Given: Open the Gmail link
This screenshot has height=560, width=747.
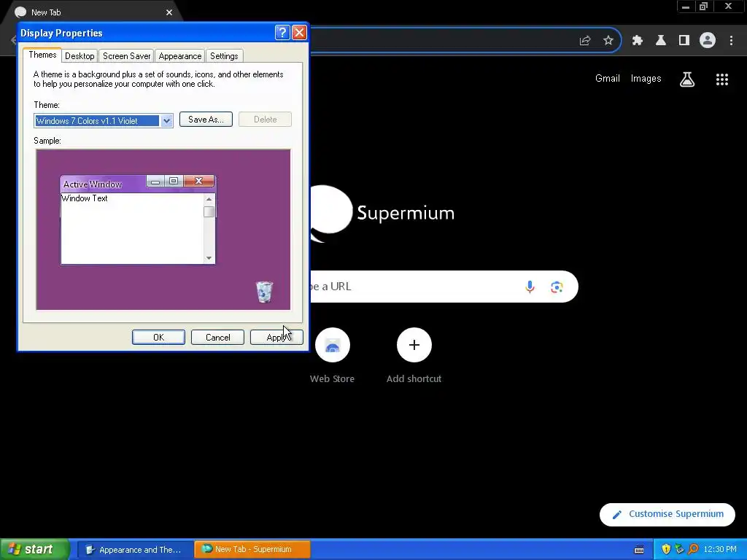Looking at the screenshot, I should point(608,79).
